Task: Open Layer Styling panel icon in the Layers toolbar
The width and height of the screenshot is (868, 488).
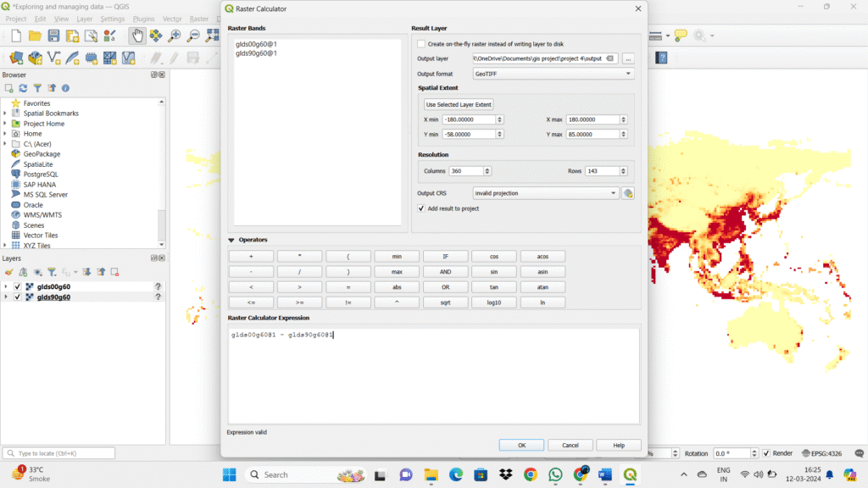Action: pyautogui.click(x=8, y=272)
